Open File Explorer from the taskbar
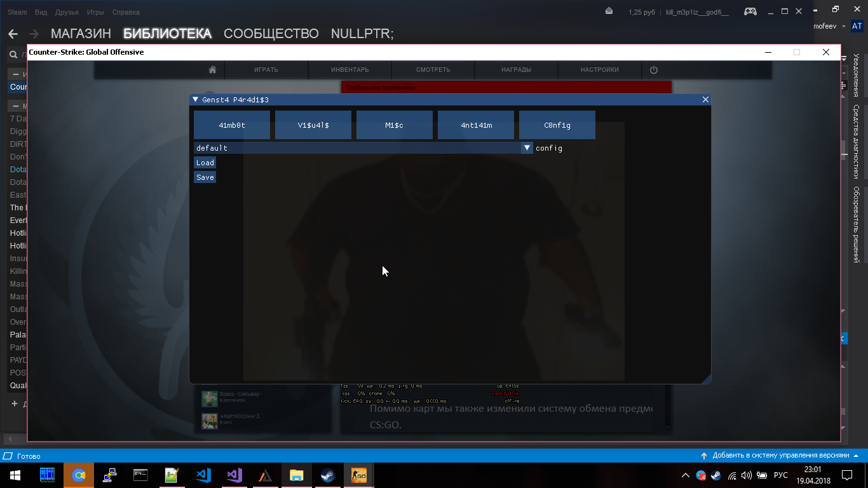Viewport: 868px width, 488px height. click(x=296, y=475)
